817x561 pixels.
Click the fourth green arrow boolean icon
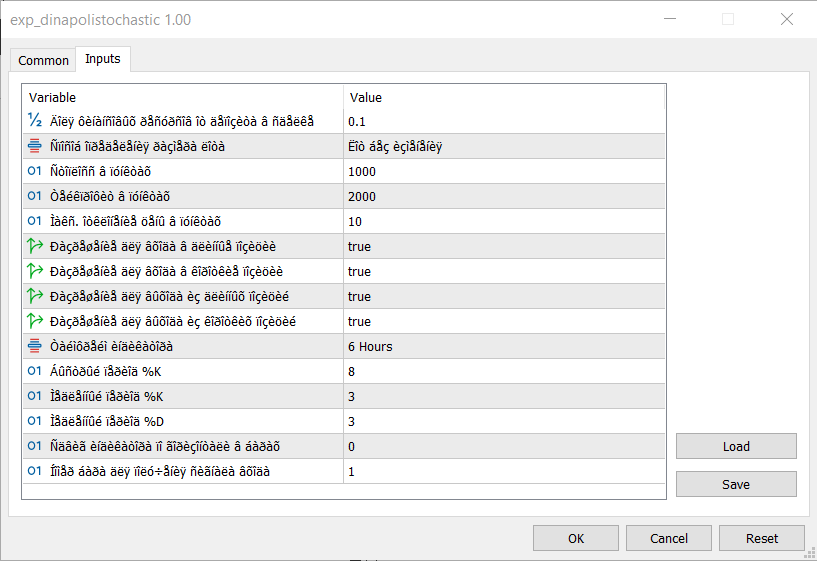point(34,321)
